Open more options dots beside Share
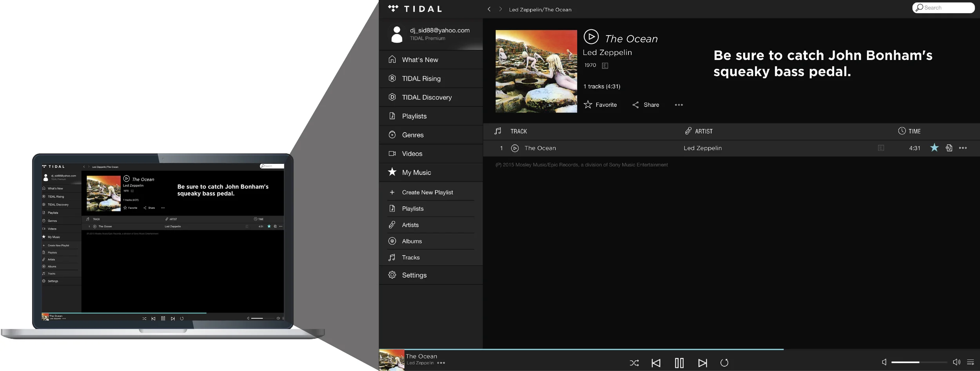980x371 pixels. (679, 105)
